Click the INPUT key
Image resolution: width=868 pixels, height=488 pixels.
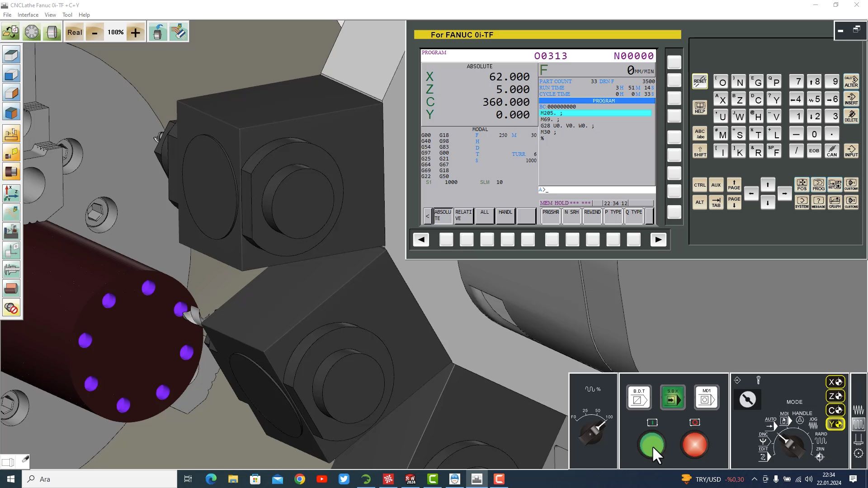coord(851,151)
